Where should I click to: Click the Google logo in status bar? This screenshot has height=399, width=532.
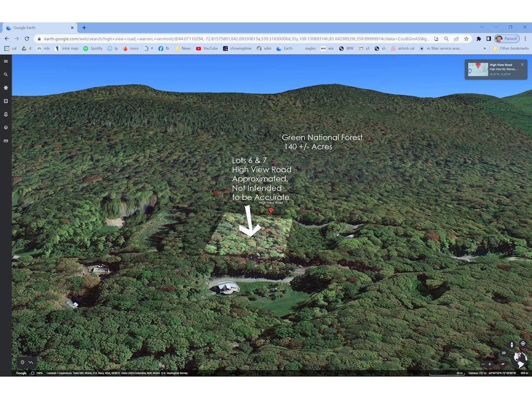(21, 373)
